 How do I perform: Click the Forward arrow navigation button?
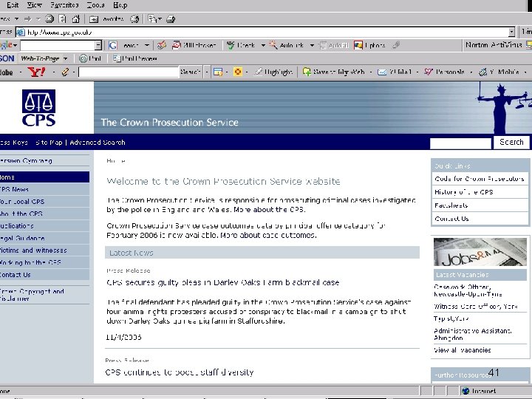[x=28, y=19]
